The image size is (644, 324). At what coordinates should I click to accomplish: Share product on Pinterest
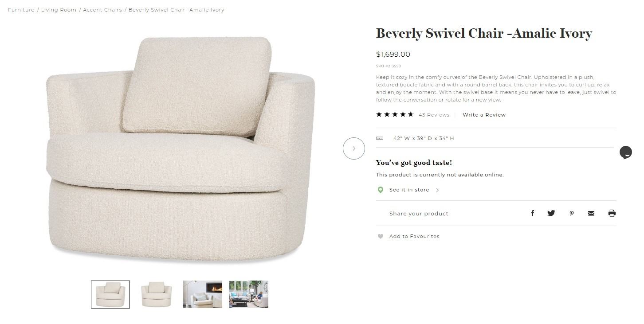point(572,213)
